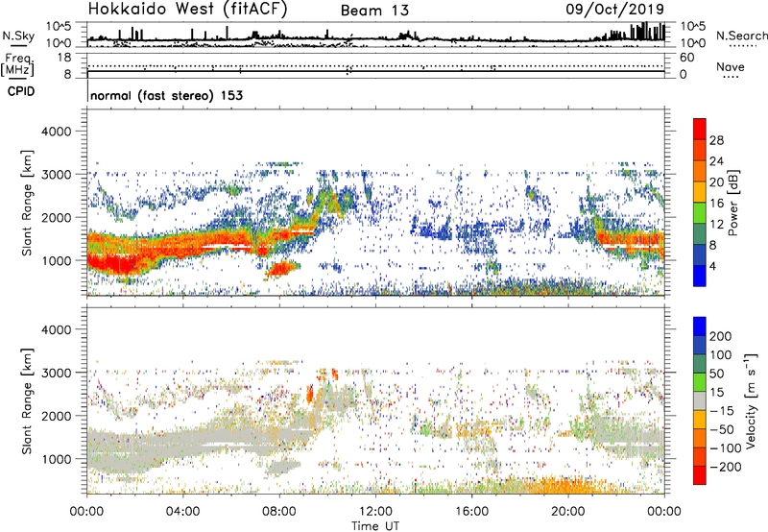Click "3000" on the velocity panel axis
The height and width of the screenshot is (532, 768).
pos(57,373)
